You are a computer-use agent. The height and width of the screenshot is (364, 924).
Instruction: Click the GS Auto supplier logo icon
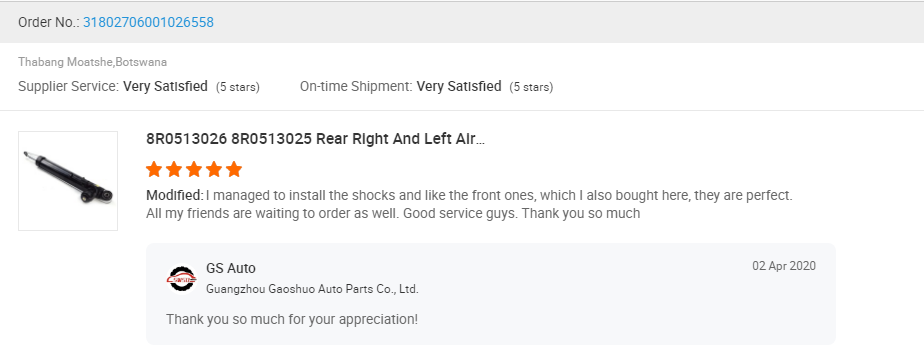(182, 279)
